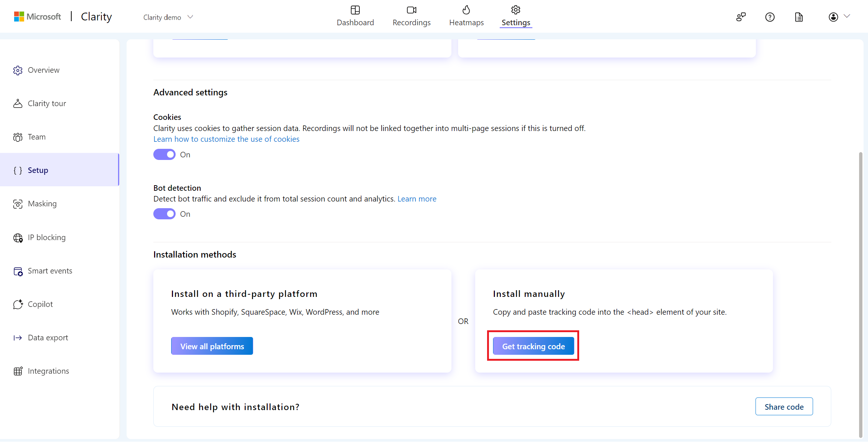Click the Masking menu item in sidebar
868x442 pixels.
(42, 203)
